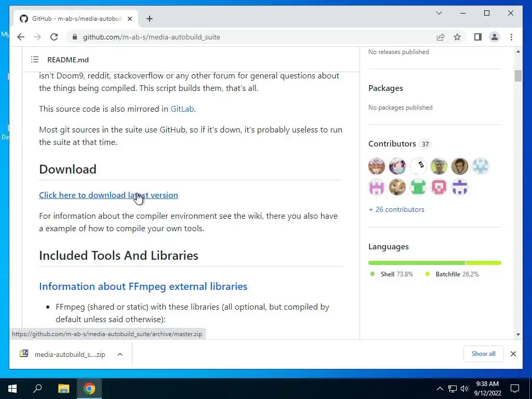
Task: Open the pink pixel identicon avatar
Action: tap(439, 187)
